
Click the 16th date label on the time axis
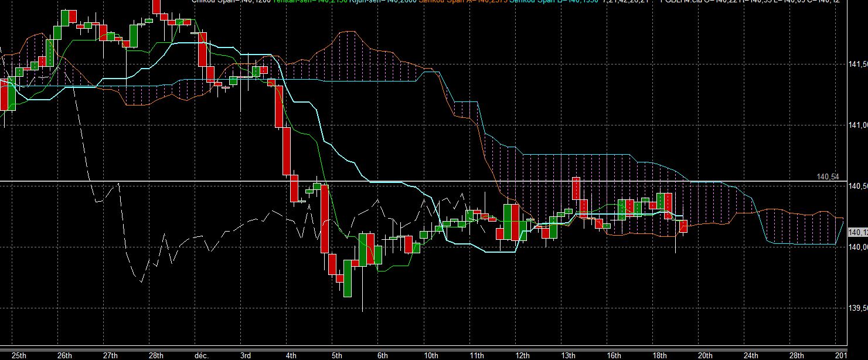(614, 355)
